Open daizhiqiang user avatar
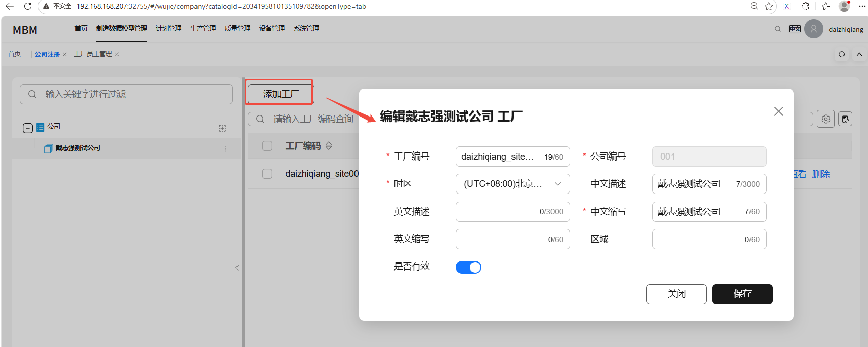 [x=814, y=29]
